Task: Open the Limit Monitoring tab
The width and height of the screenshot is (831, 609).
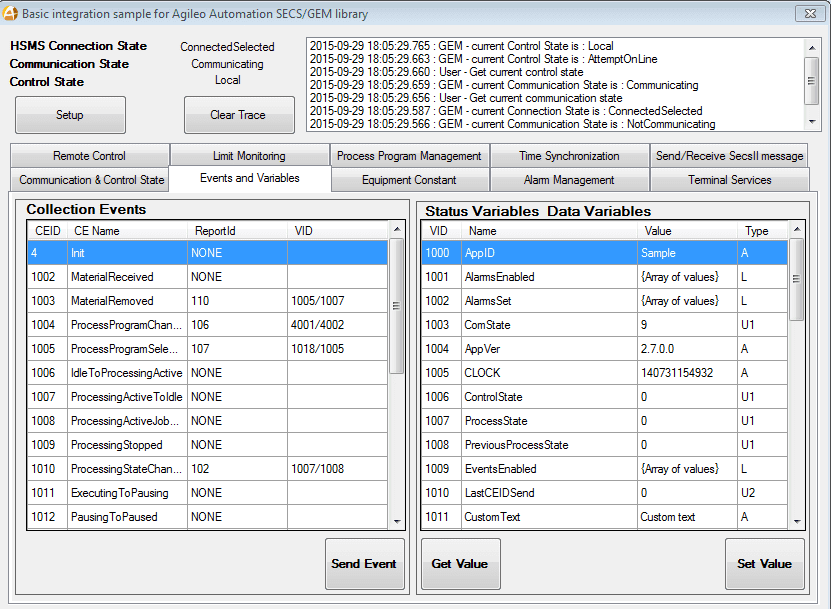Action: (249, 156)
